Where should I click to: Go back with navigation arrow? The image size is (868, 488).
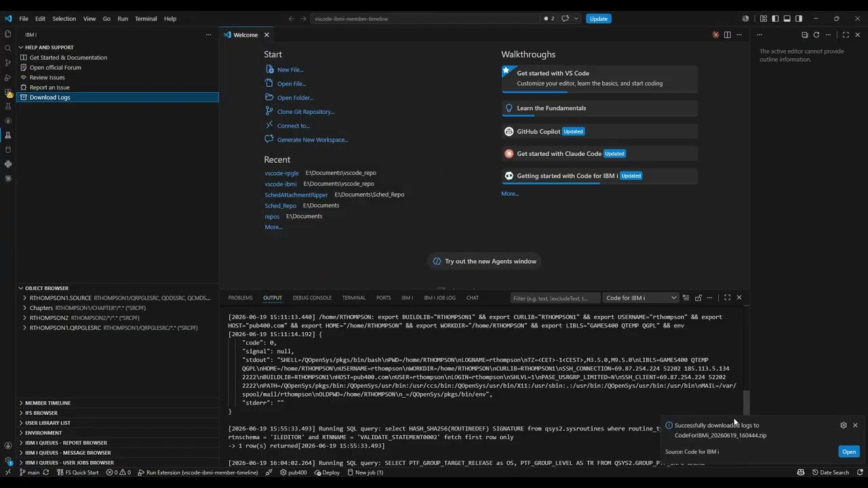click(291, 19)
